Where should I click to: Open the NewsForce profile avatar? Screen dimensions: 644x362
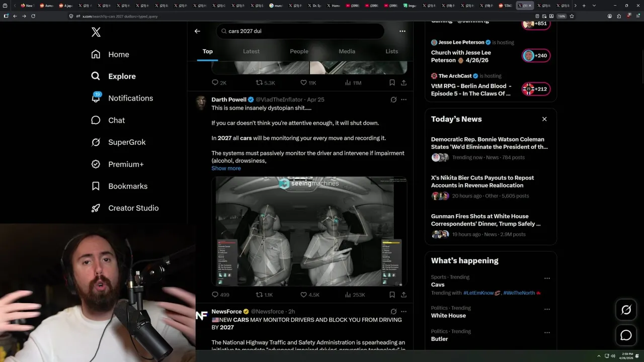pyautogui.click(x=201, y=315)
